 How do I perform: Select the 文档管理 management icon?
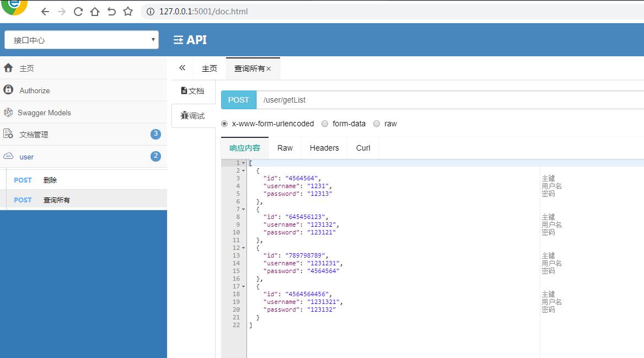(10, 134)
